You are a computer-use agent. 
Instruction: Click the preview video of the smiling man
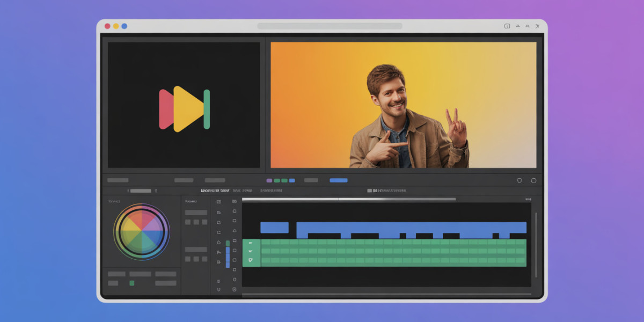coord(403,105)
